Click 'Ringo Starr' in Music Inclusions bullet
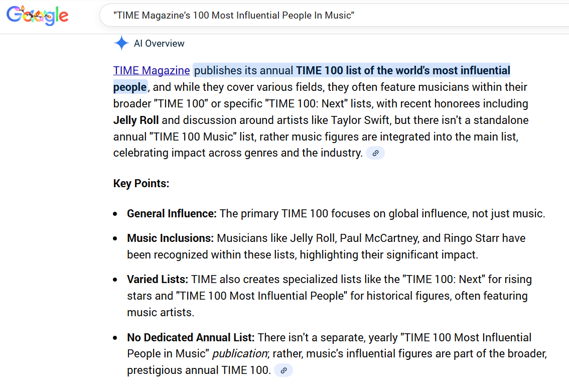This screenshot has width=569, height=392. (x=464, y=238)
